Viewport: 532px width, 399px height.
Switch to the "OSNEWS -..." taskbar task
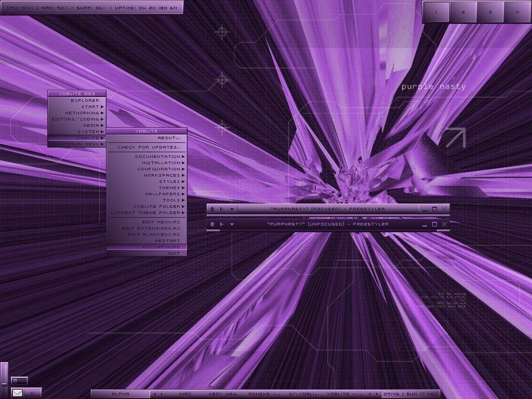coord(264,394)
